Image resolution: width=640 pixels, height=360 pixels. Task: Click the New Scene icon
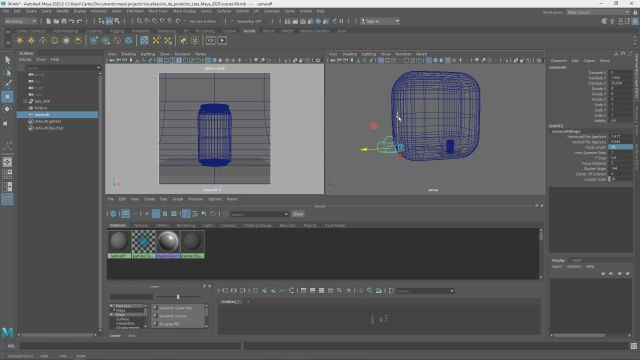(x=48, y=21)
